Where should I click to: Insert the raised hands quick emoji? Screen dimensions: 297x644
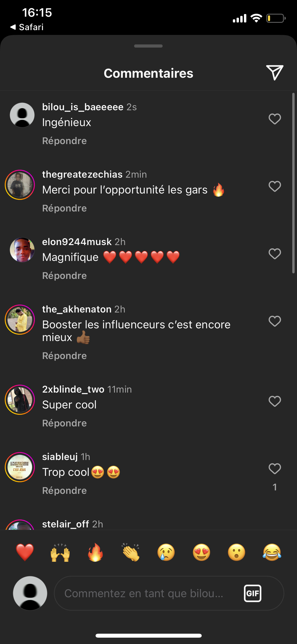60,552
